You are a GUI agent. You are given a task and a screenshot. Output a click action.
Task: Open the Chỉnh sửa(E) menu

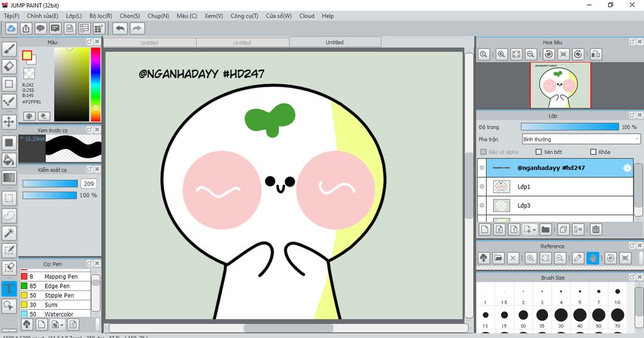(42, 16)
